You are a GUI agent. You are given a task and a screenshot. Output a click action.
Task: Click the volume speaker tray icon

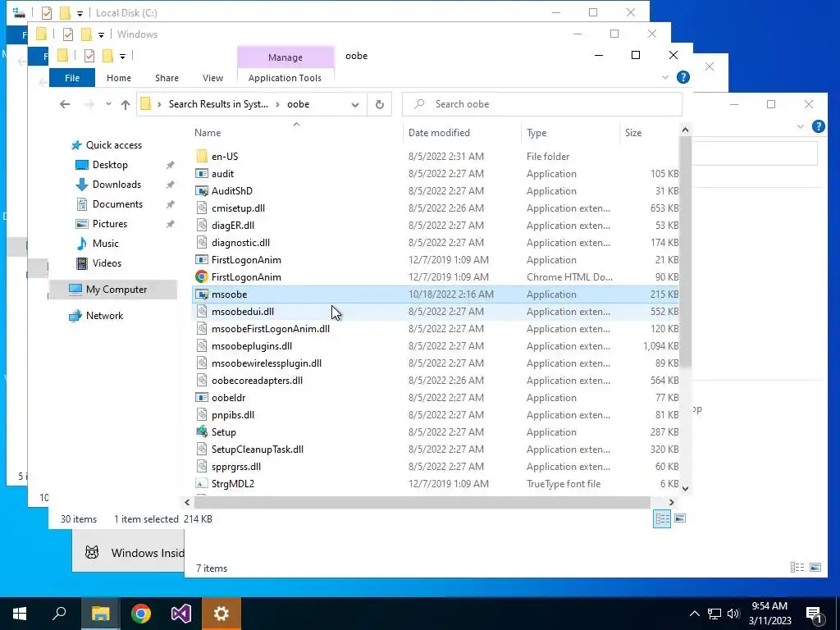click(x=733, y=614)
